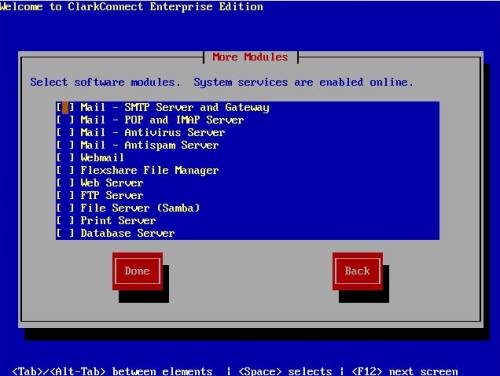Click the 'Print Server' list label
This screenshot has height=376, width=500.
tap(118, 221)
